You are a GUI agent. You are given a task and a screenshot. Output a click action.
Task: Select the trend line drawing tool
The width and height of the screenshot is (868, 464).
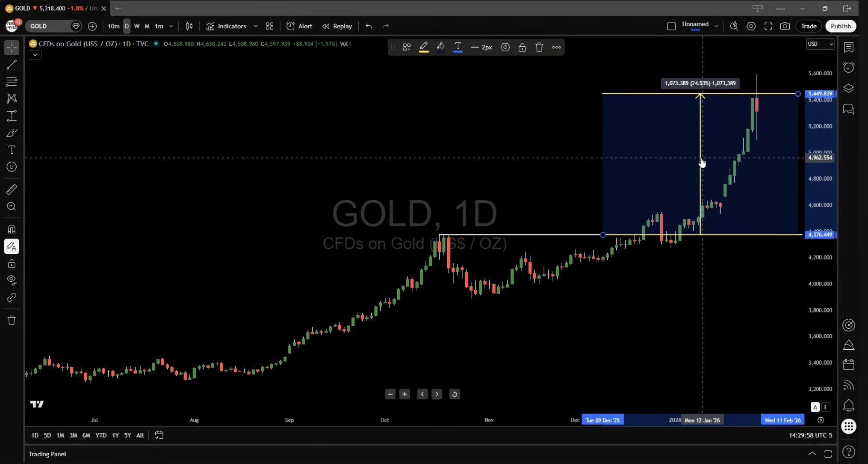coord(12,65)
